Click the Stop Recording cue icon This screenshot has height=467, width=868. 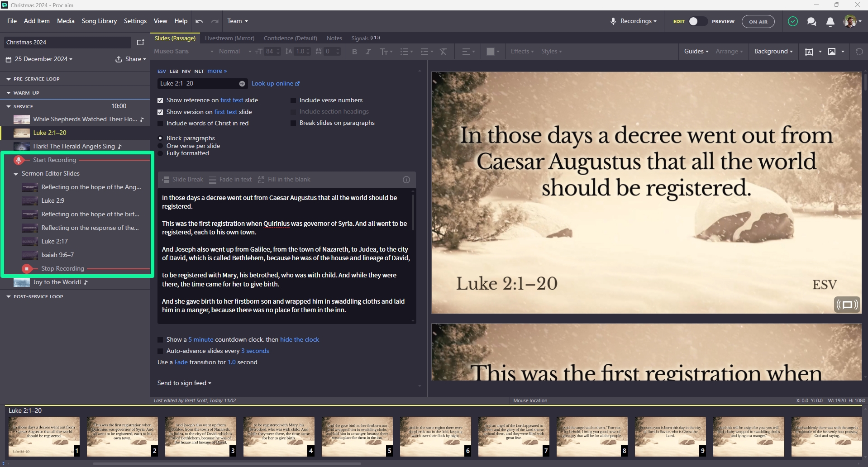[x=27, y=269]
